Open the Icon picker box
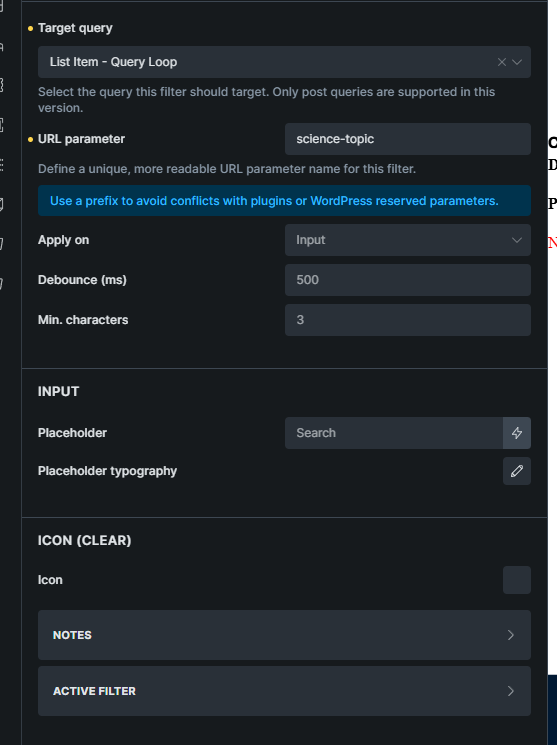This screenshot has height=745, width=557. coord(517,580)
